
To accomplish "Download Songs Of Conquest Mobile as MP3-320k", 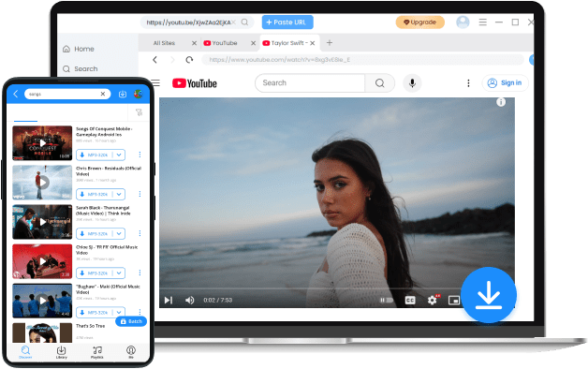I will (x=95, y=155).
